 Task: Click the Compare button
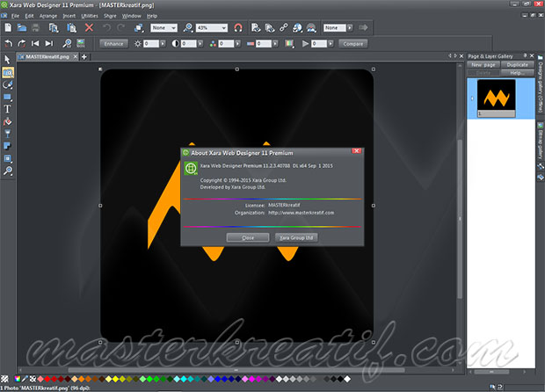tap(352, 44)
